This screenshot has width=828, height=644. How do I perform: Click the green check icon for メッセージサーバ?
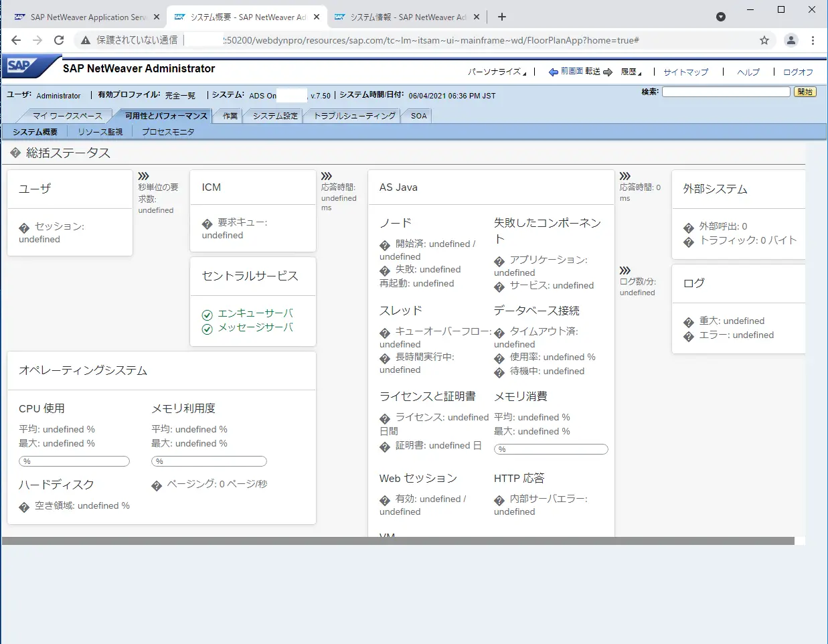[208, 329]
